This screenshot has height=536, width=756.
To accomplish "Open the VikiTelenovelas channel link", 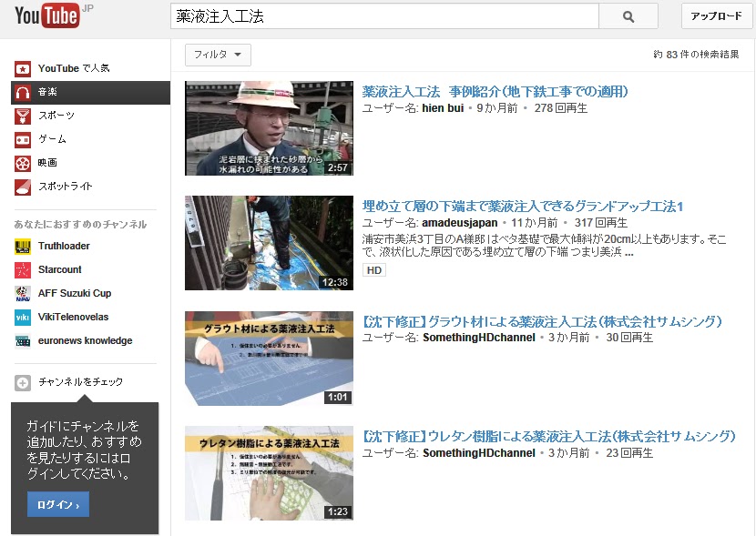I will click(73, 317).
